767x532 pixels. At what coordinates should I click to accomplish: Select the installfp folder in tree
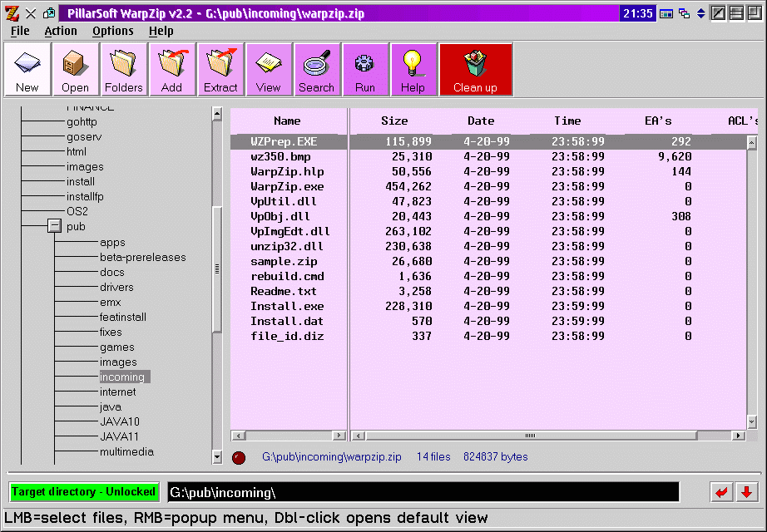tap(85, 196)
